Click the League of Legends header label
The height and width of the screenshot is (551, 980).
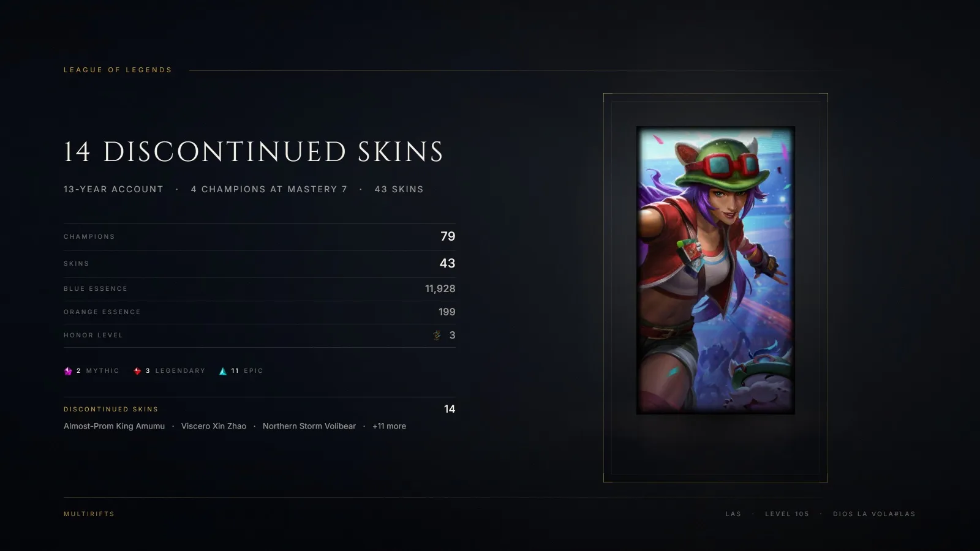pyautogui.click(x=118, y=70)
